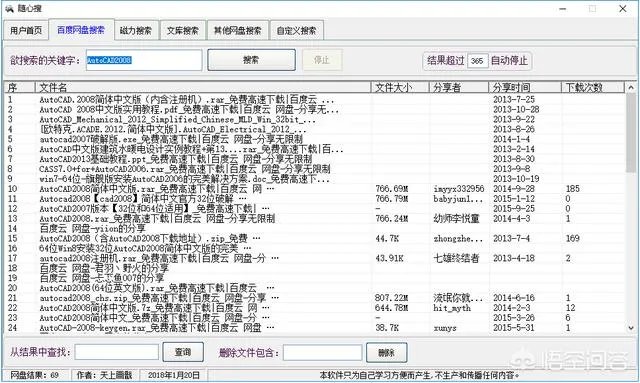This screenshot has width=640, height=383.
Task: Sort by 分享时间 column header
Action: click(x=525, y=87)
